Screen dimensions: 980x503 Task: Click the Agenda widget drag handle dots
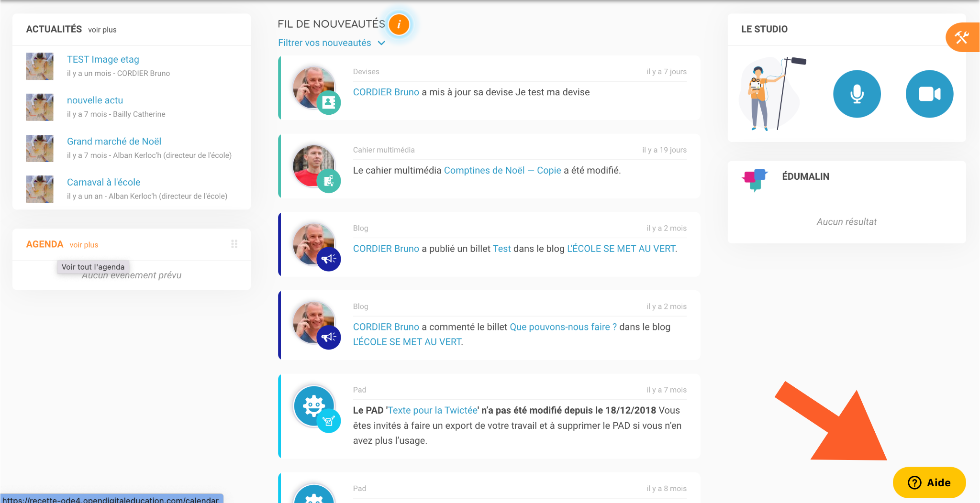[x=234, y=244]
